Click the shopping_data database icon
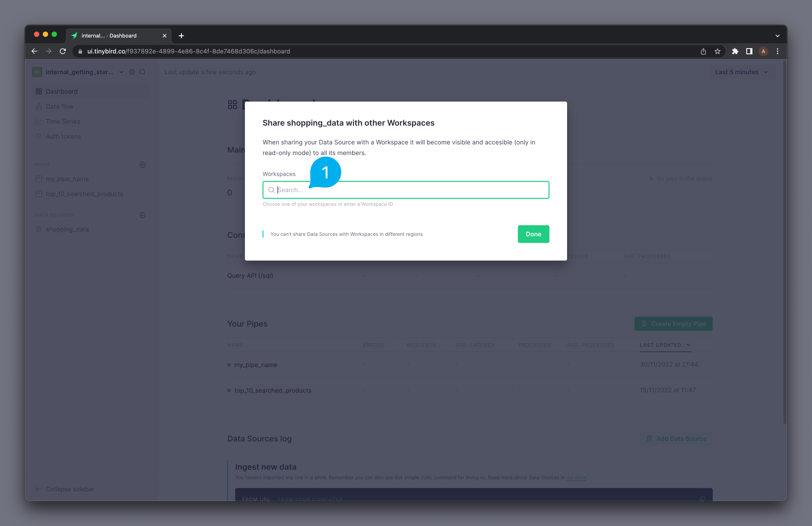Screen dimensions: 812x526 click(39, 229)
